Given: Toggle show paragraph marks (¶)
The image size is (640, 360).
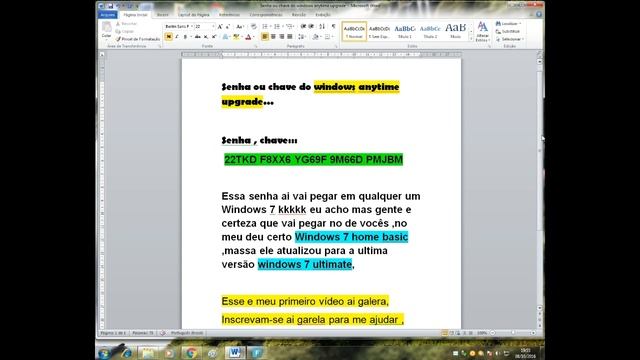Looking at the screenshot, I should (333, 27).
